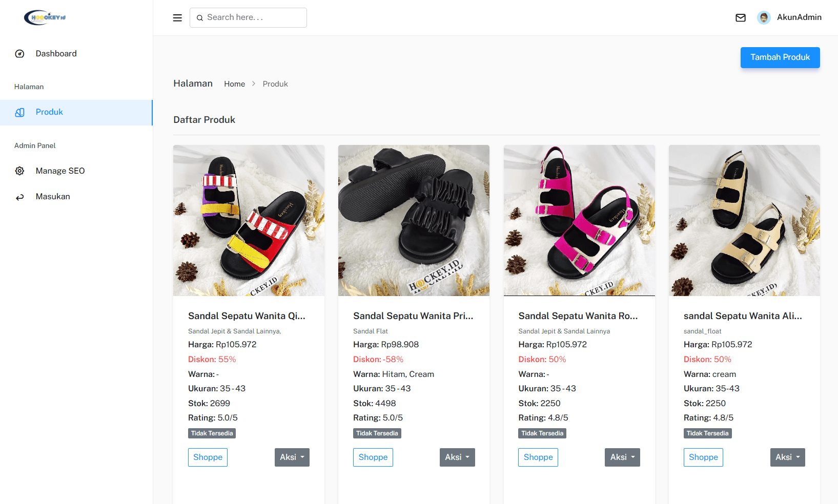Expand Aksi dropdown for Sandal Qi product
This screenshot has width=838, height=504.
(x=292, y=457)
